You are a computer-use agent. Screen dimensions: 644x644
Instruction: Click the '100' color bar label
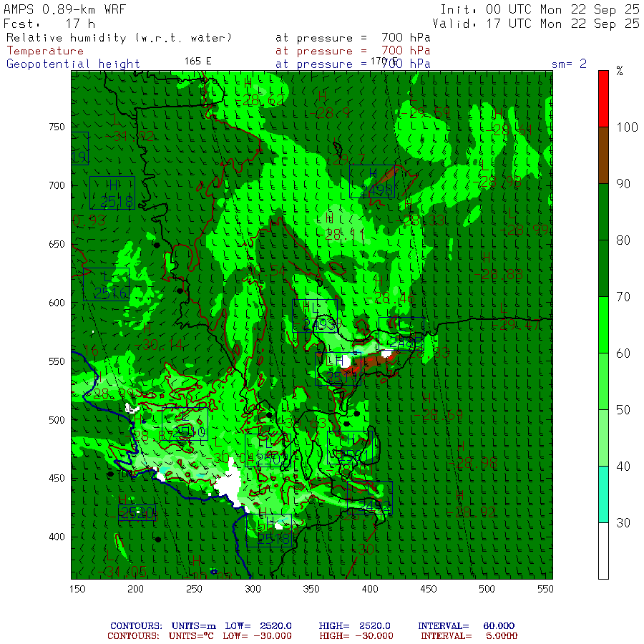click(627, 127)
